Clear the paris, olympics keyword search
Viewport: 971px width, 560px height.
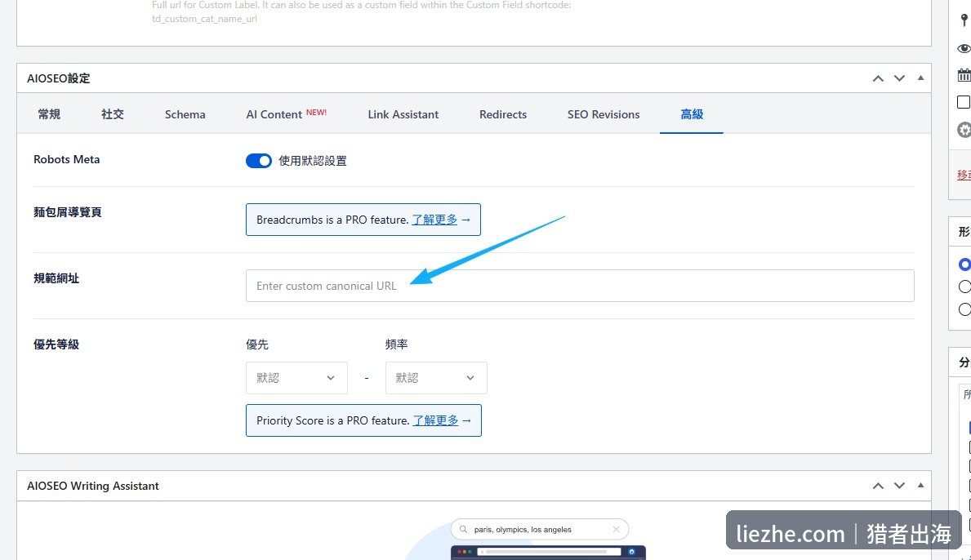pyautogui.click(x=616, y=529)
